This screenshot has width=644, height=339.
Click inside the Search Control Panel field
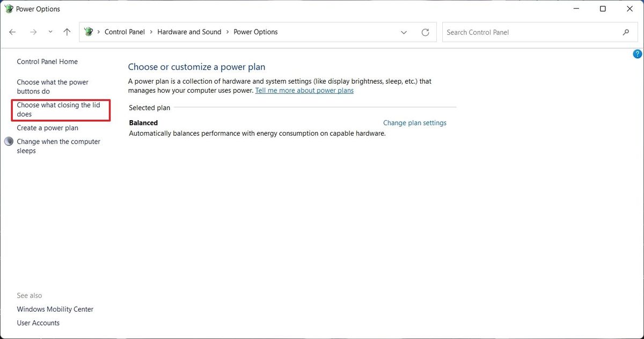click(x=510, y=32)
